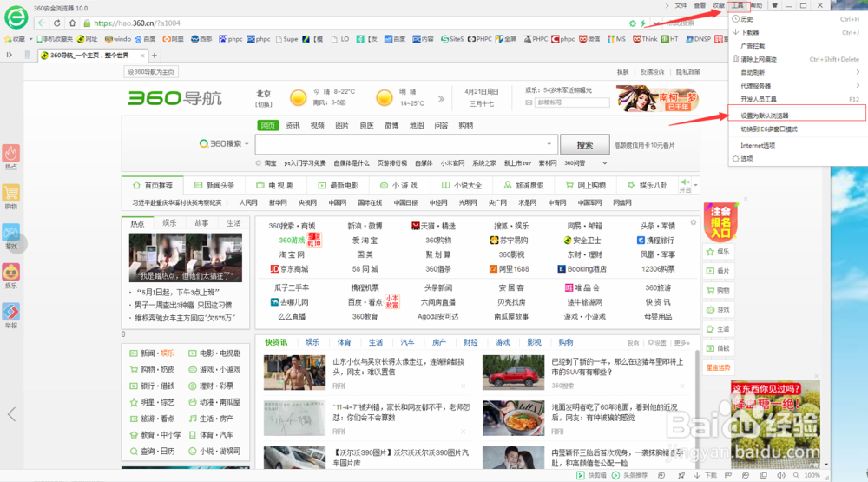Open the 购物 cart sidebar icon
Viewport: 868px width, 482px height.
pyautogui.click(x=11, y=196)
